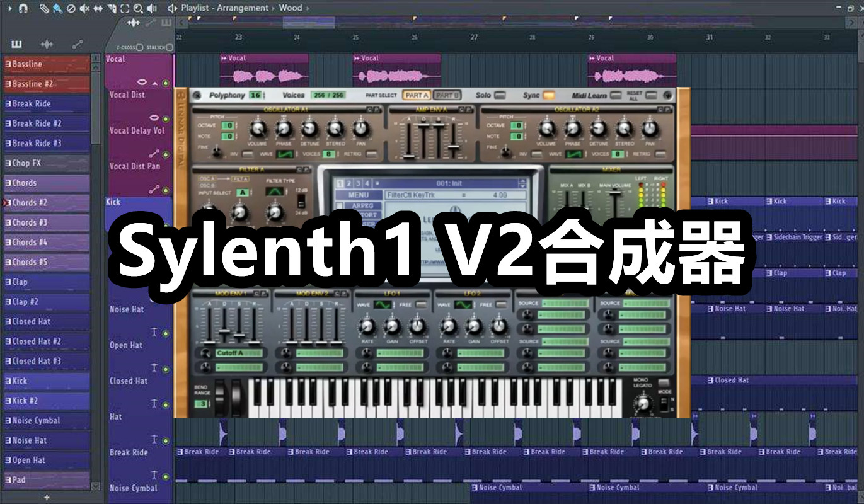The width and height of the screenshot is (864, 504).
Task: Toggle the Solo button in Sylenth1
Action: pos(500,95)
